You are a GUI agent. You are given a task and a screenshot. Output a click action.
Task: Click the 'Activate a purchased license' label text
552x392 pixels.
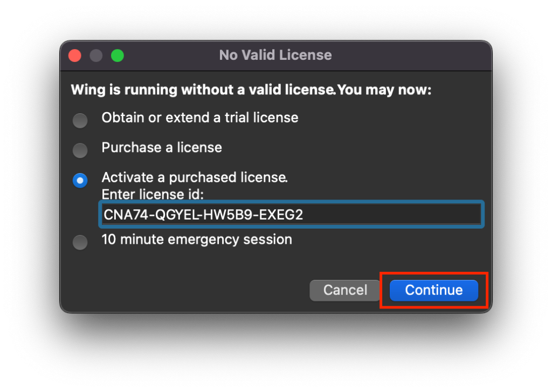(194, 178)
